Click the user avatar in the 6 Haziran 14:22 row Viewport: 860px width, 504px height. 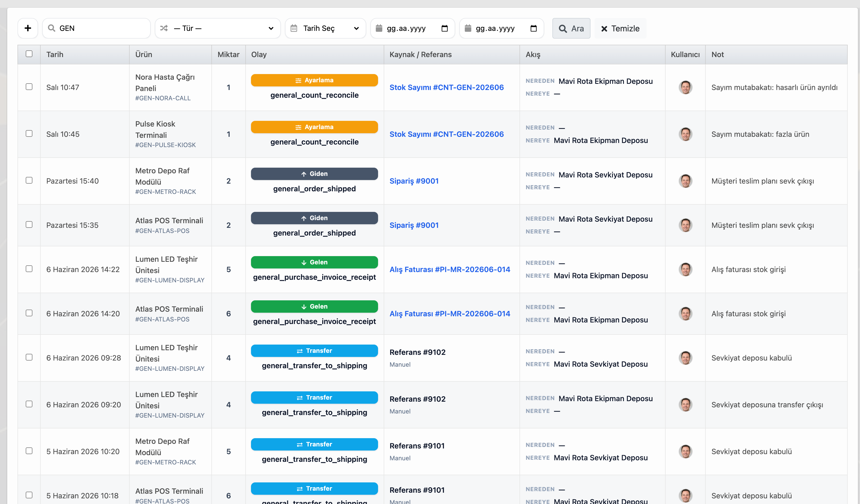coord(685,269)
